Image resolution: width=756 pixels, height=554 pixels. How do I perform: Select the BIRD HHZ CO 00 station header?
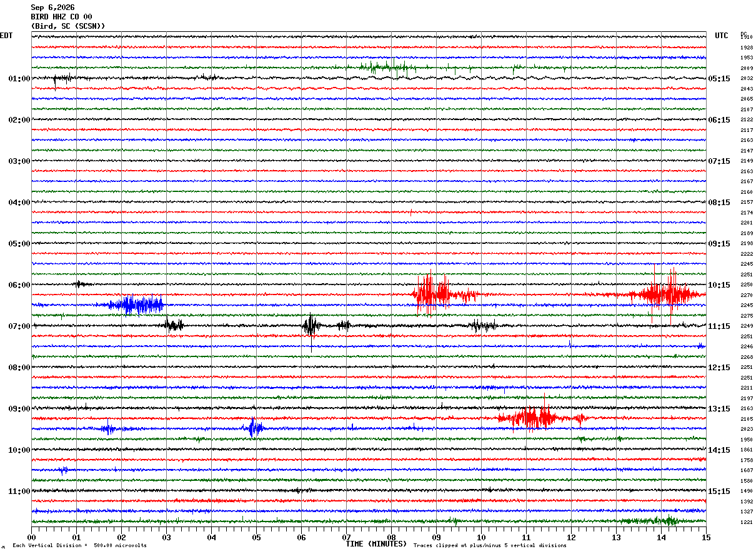[x=61, y=17]
